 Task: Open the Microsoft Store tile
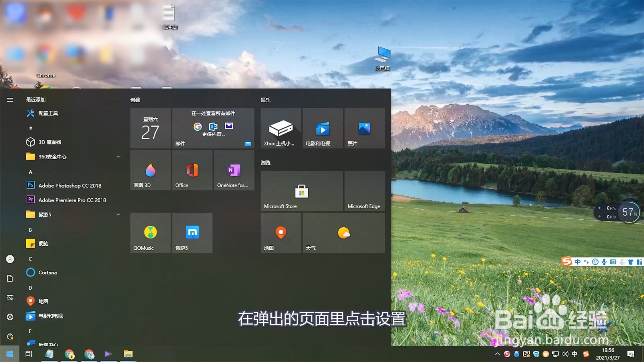pos(302,191)
